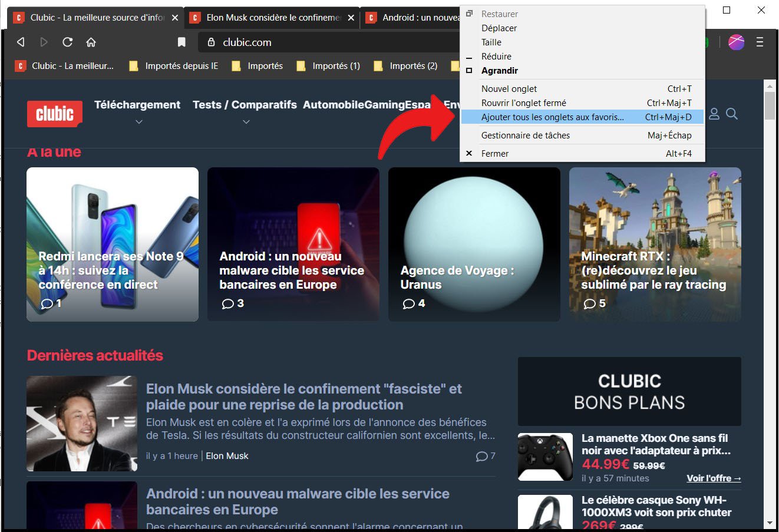Open the Elon Musk confinement article headline
The height and width of the screenshot is (532, 779).
point(303,396)
